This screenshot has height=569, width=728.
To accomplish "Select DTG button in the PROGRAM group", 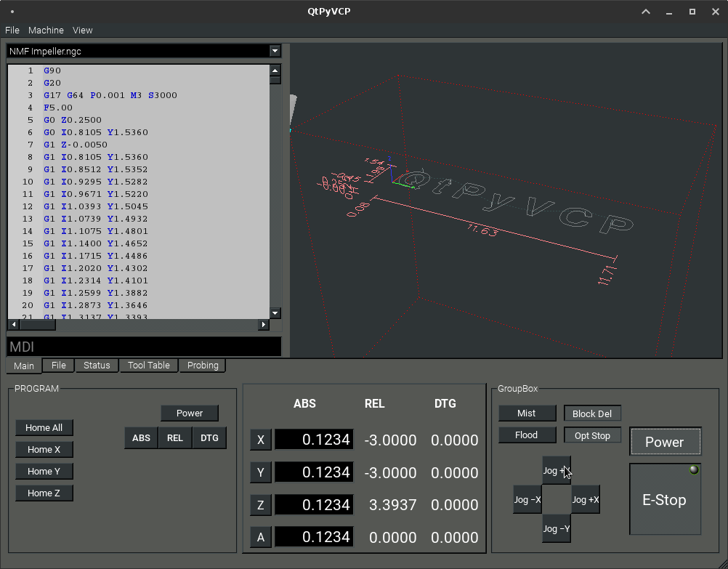I will click(x=209, y=438).
